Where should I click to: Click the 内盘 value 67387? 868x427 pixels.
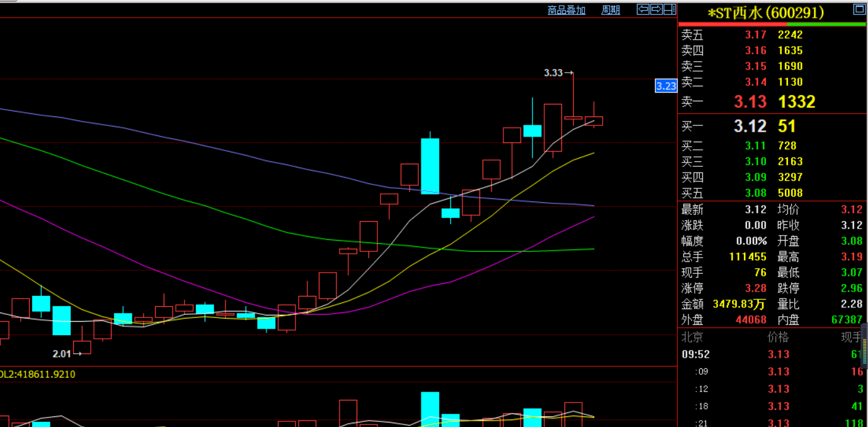tap(847, 320)
